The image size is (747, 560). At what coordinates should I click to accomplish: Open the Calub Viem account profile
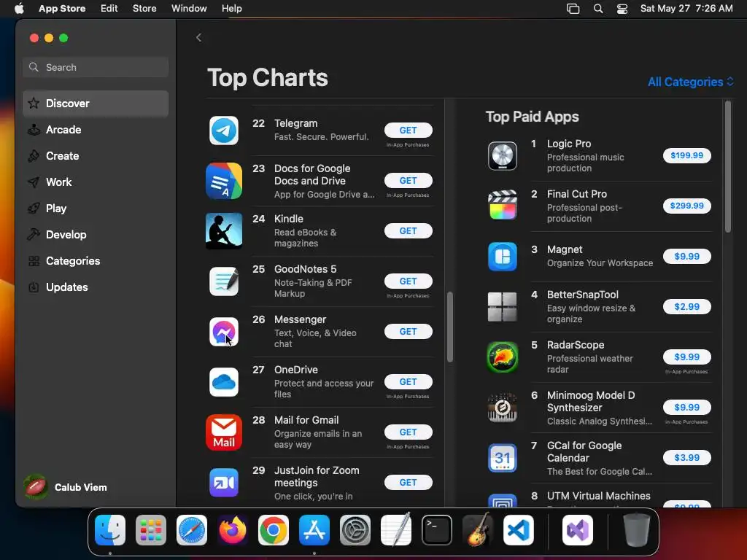coord(66,487)
